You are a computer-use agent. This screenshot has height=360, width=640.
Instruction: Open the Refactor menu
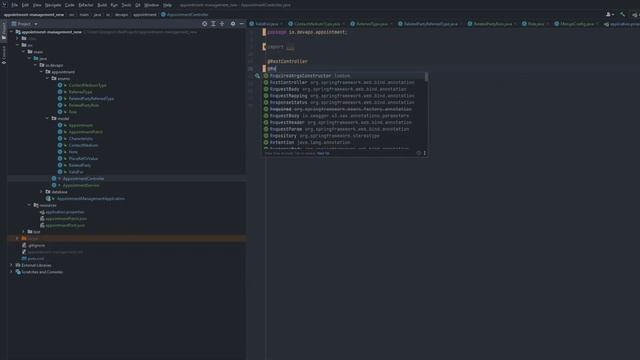point(86,5)
